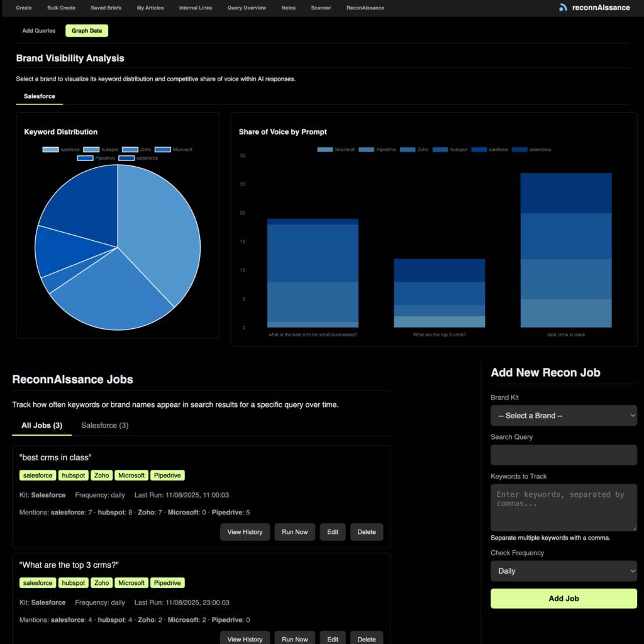
Task: Edit the "What are the top 3 crms?" job
Action: tap(333, 639)
